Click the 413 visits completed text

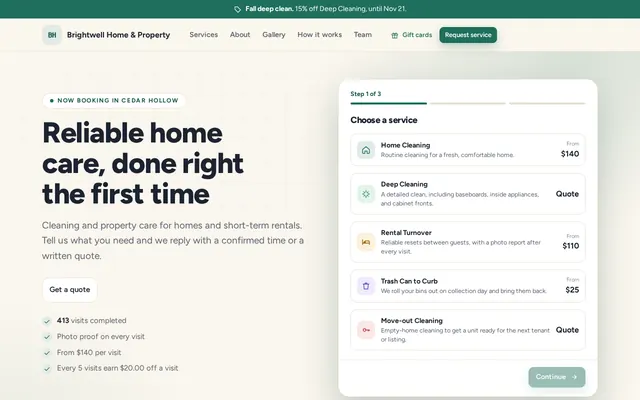coord(91,321)
